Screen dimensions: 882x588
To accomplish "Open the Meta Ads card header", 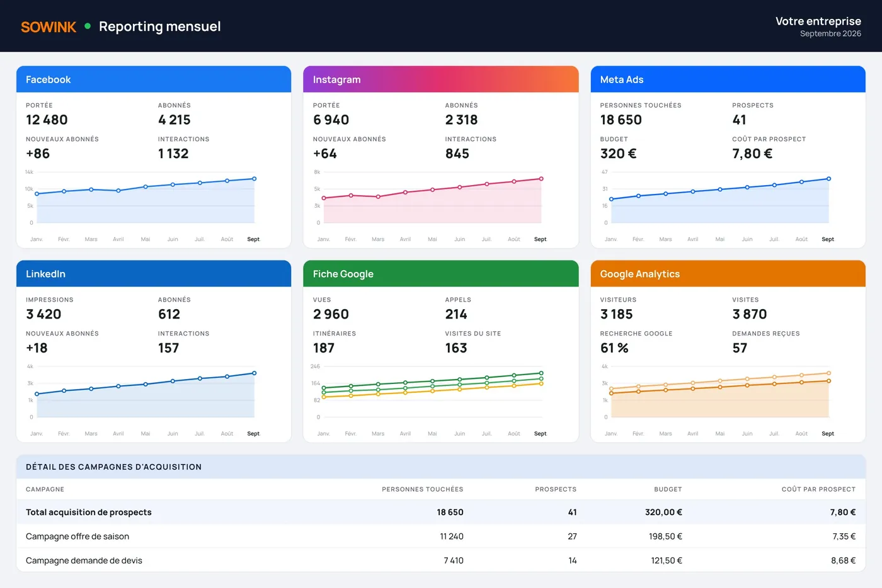I will click(728, 79).
